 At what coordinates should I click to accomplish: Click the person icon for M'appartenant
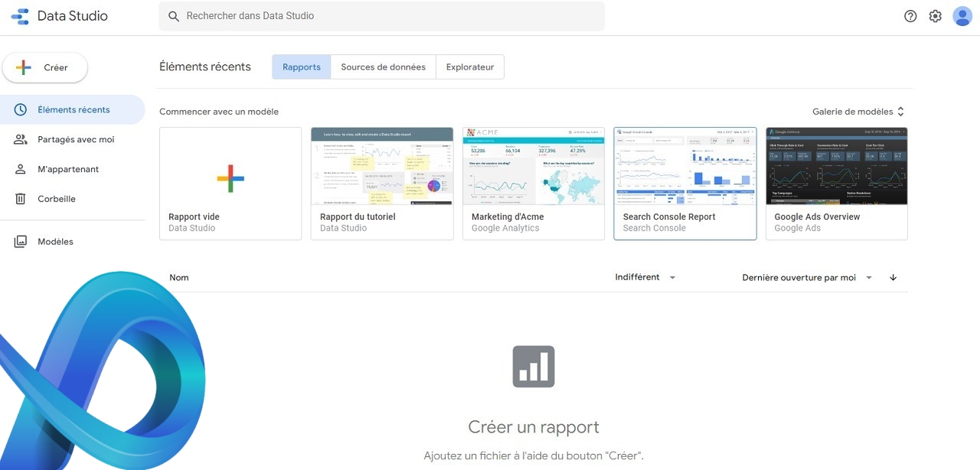tap(21, 169)
